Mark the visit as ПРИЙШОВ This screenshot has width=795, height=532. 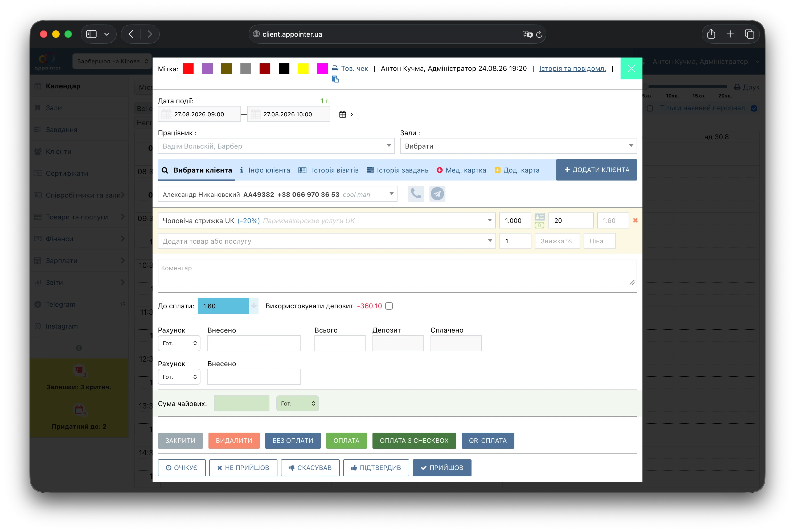tap(442, 468)
